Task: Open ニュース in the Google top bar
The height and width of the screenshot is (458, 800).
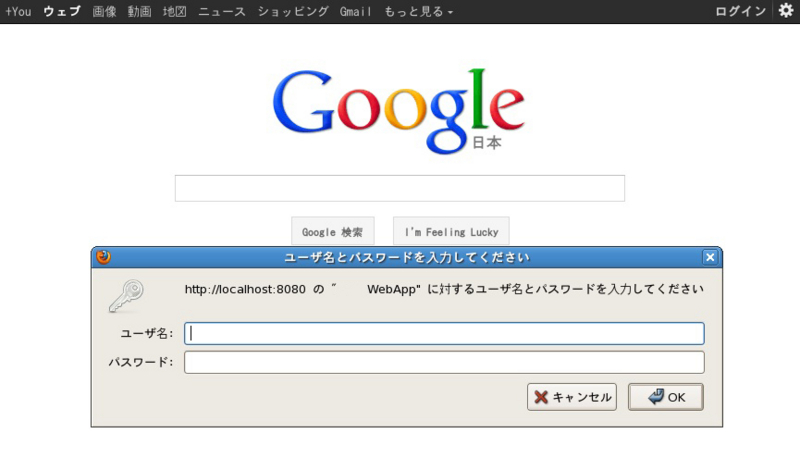Action: click(x=222, y=11)
